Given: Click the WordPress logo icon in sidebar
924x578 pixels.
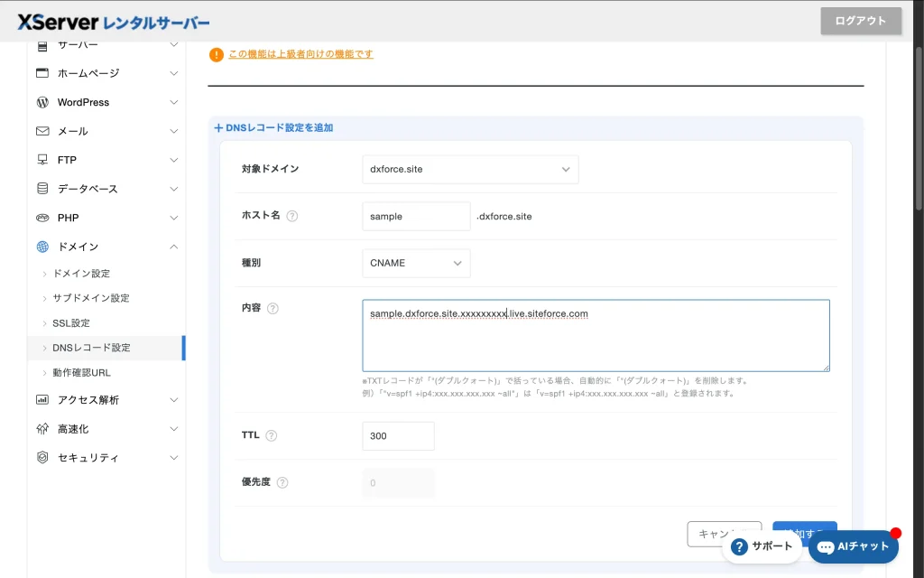Looking at the screenshot, I should click(42, 102).
